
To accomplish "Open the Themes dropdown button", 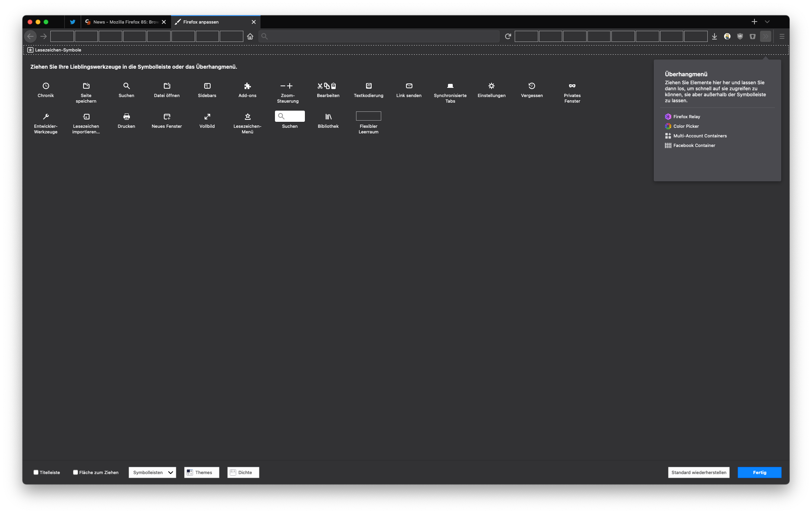I will pos(201,472).
